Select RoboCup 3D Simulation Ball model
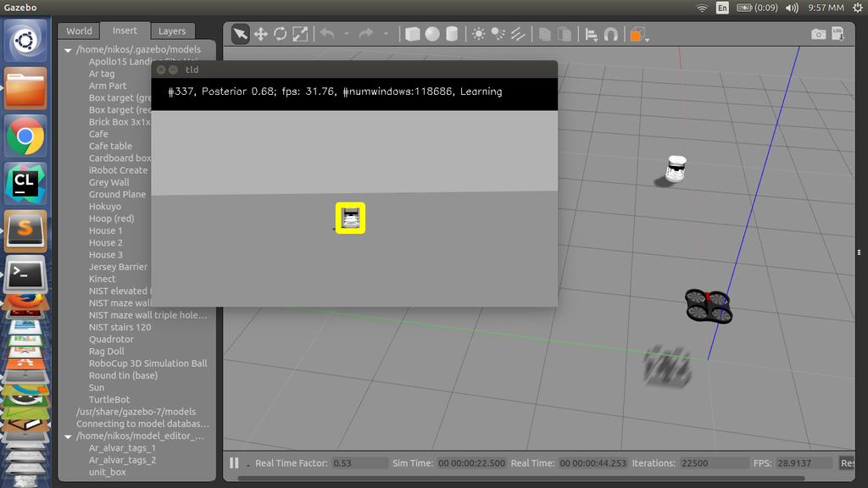Screen dimensions: 868x488 [147, 363]
